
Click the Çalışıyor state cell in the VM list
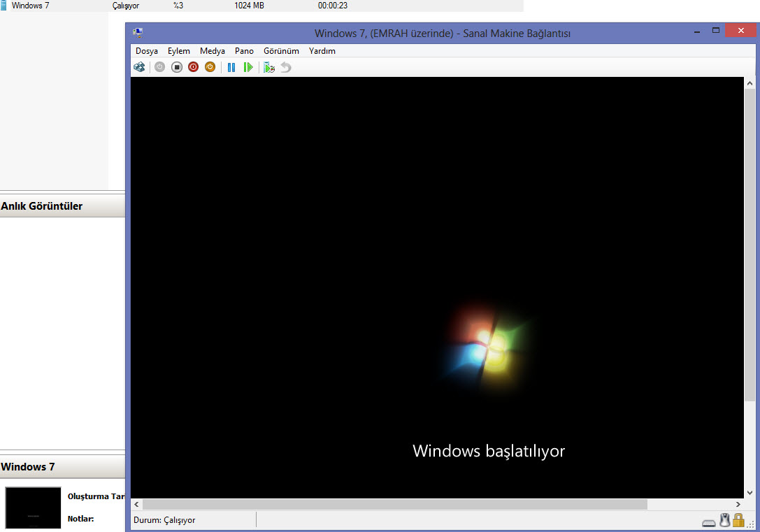(126, 6)
